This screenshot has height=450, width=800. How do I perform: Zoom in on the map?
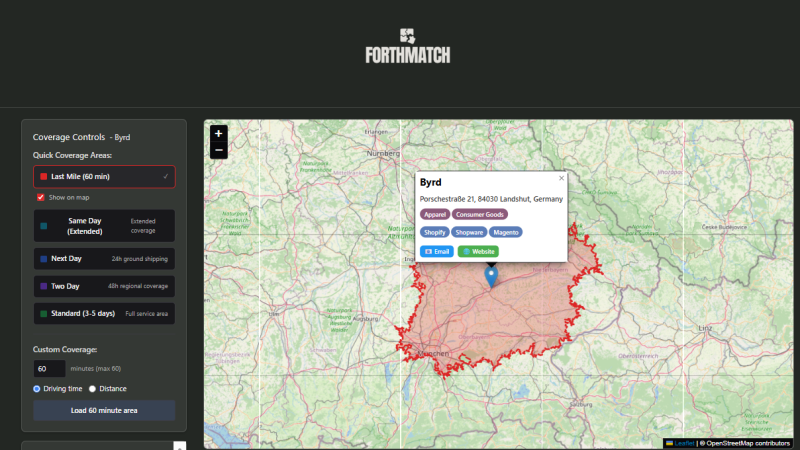click(x=218, y=134)
